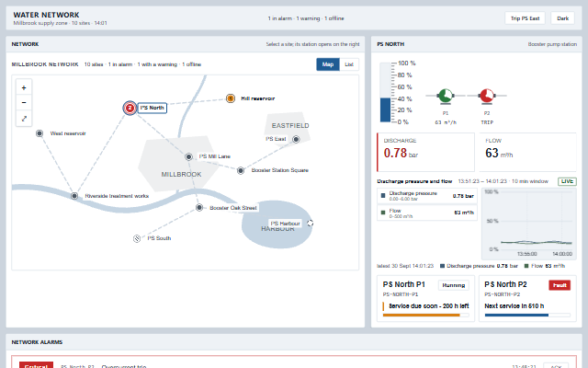The width and height of the screenshot is (588, 368).
Task: Open PS North P2 pump card
Action: click(527, 298)
